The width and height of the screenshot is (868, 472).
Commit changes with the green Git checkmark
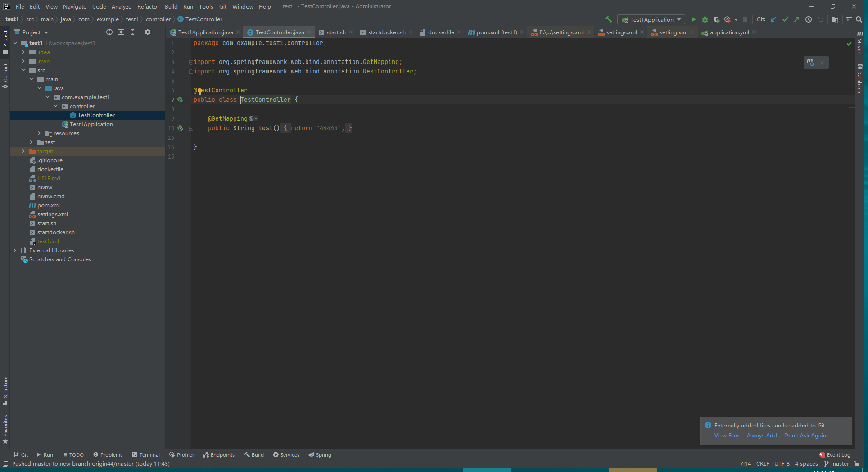pos(785,19)
